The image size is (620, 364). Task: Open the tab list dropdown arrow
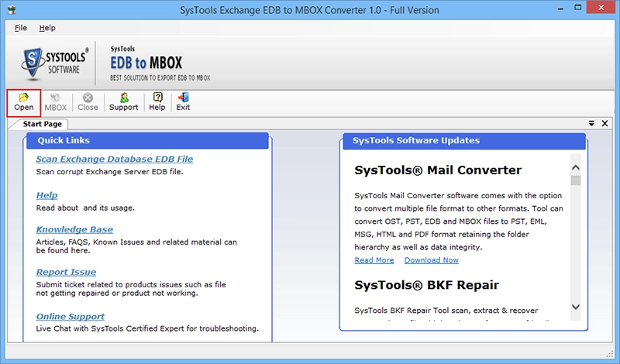pos(591,123)
